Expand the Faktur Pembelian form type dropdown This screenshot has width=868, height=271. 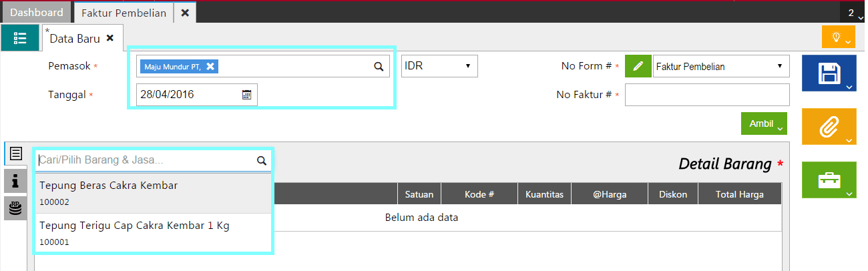click(x=720, y=66)
